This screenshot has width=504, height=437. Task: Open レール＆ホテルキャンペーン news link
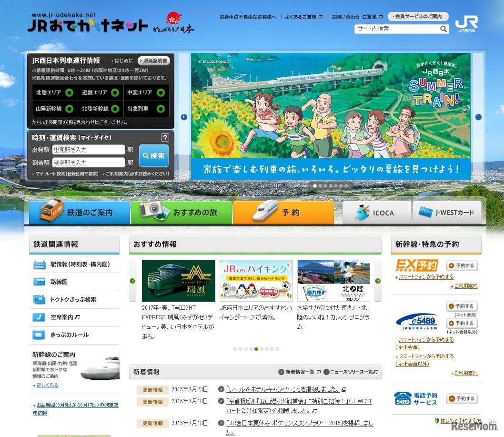click(x=283, y=389)
